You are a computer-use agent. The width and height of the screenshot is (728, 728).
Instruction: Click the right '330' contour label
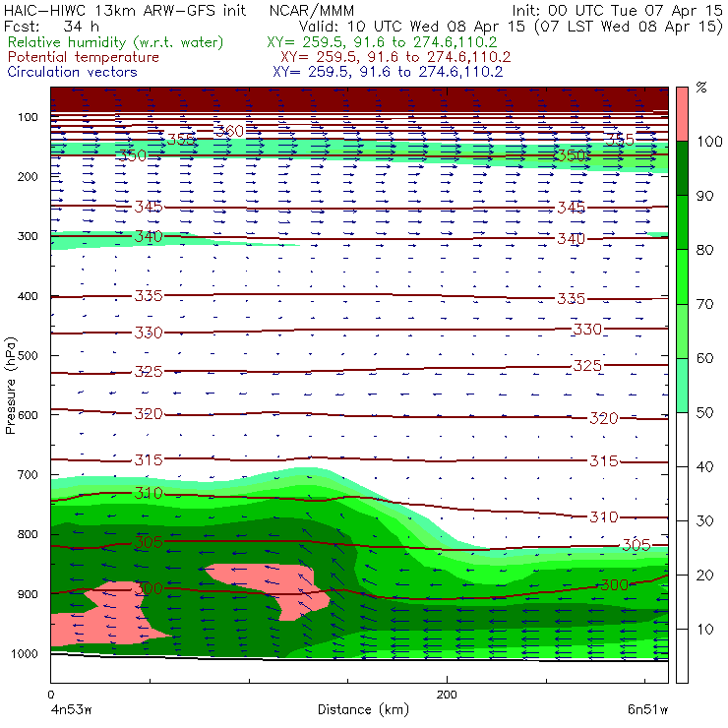click(x=587, y=330)
